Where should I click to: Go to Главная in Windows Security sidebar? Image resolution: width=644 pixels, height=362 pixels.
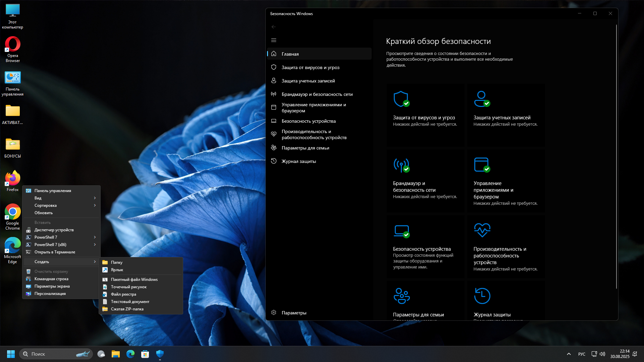pos(319,54)
